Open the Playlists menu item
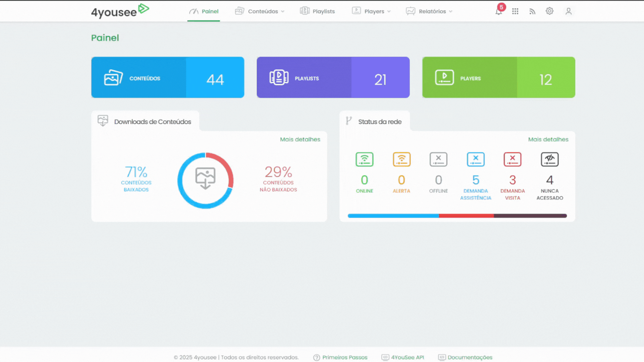The width and height of the screenshot is (644, 362). pyautogui.click(x=317, y=11)
